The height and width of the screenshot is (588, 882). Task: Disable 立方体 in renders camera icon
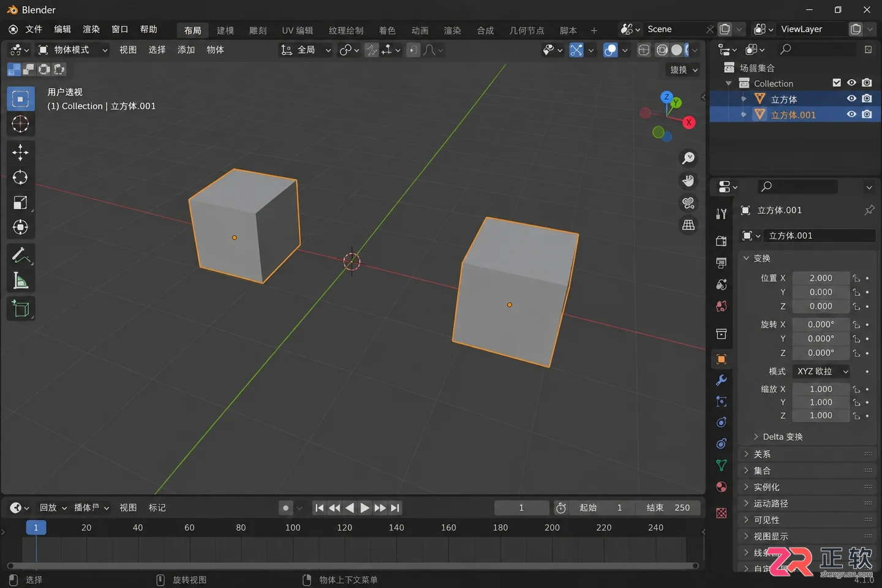(x=867, y=99)
